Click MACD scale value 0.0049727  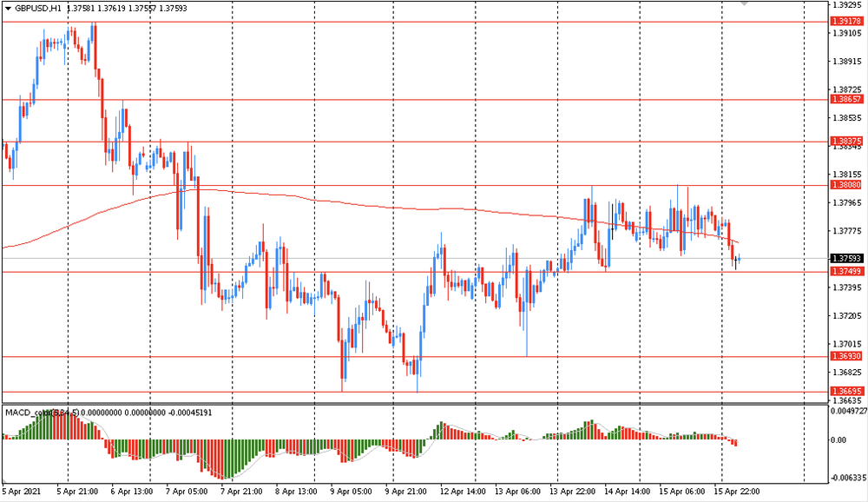click(849, 411)
